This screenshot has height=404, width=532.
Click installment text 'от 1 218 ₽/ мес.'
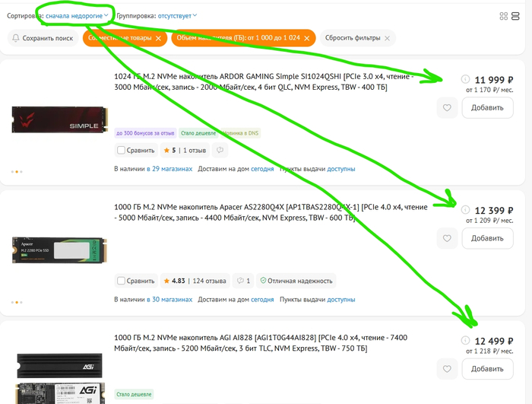click(x=489, y=351)
